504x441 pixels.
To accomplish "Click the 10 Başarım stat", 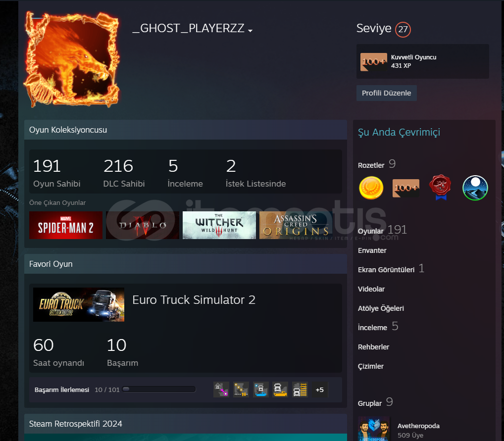I will coord(122,352).
